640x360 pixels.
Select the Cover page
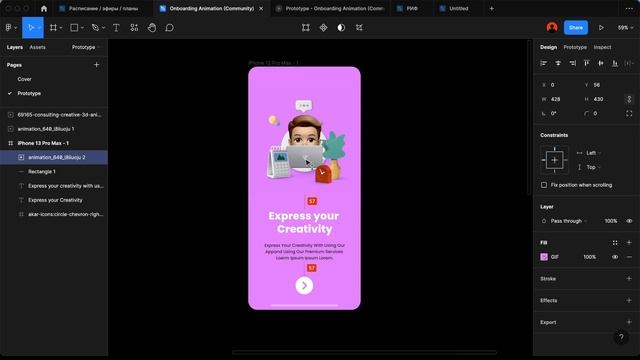pyautogui.click(x=24, y=79)
